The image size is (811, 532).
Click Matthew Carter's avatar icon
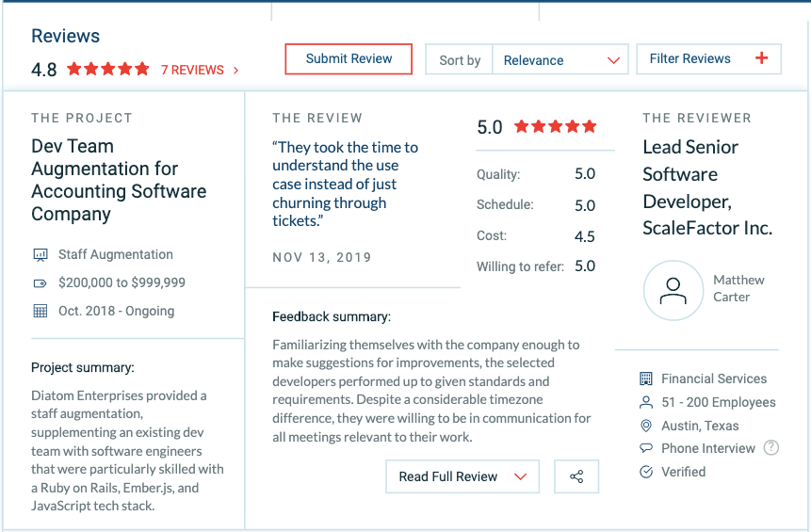673,290
